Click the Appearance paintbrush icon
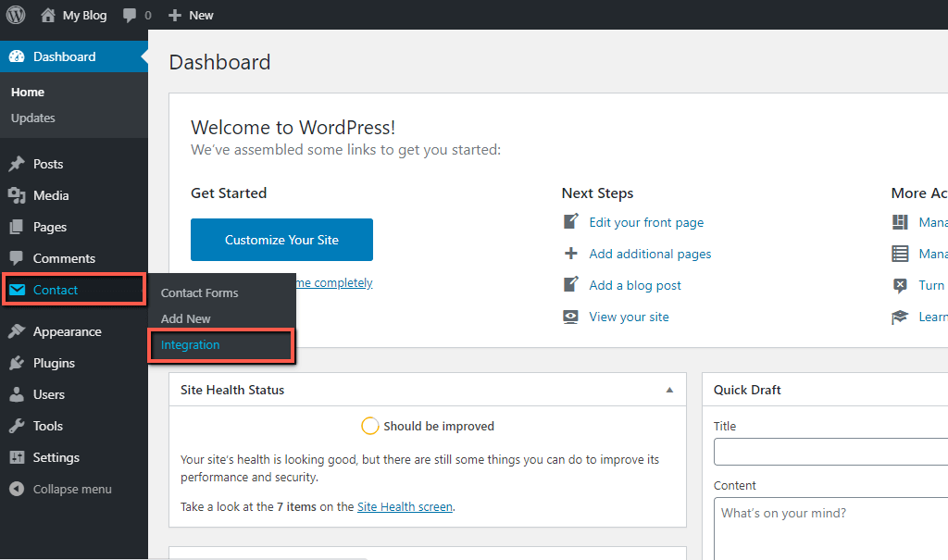Image resolution: width=948 pixels, height=560 pixels. click(17, 331)
